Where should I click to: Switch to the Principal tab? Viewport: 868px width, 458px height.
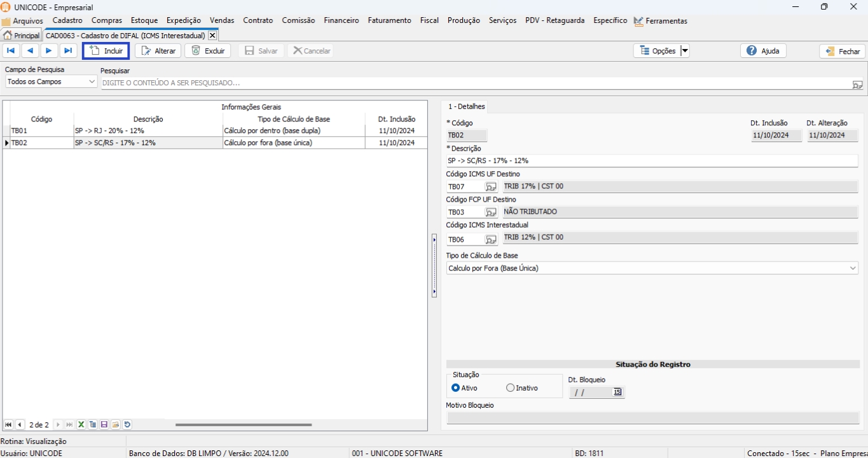tap(22, 36)
